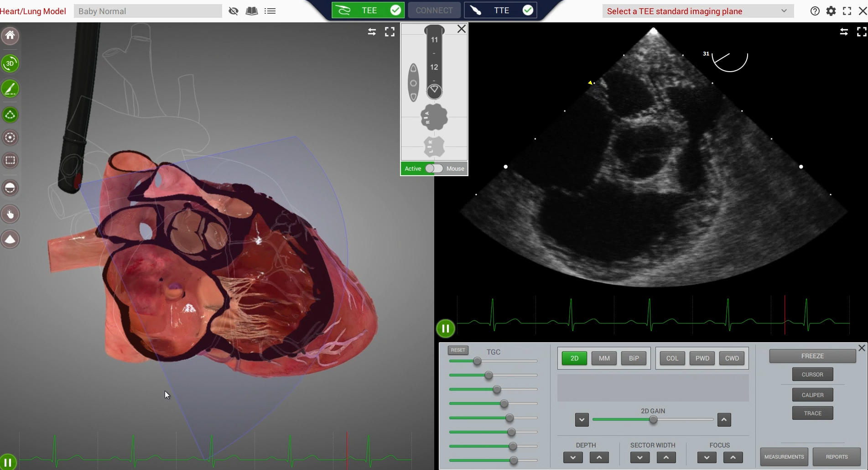Open the settings gear icon
This screenshot has height=470, width=868.
point(831,11)
